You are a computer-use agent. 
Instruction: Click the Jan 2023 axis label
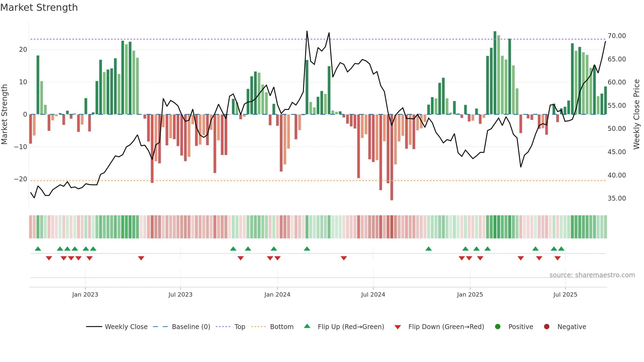pos(85,294)
